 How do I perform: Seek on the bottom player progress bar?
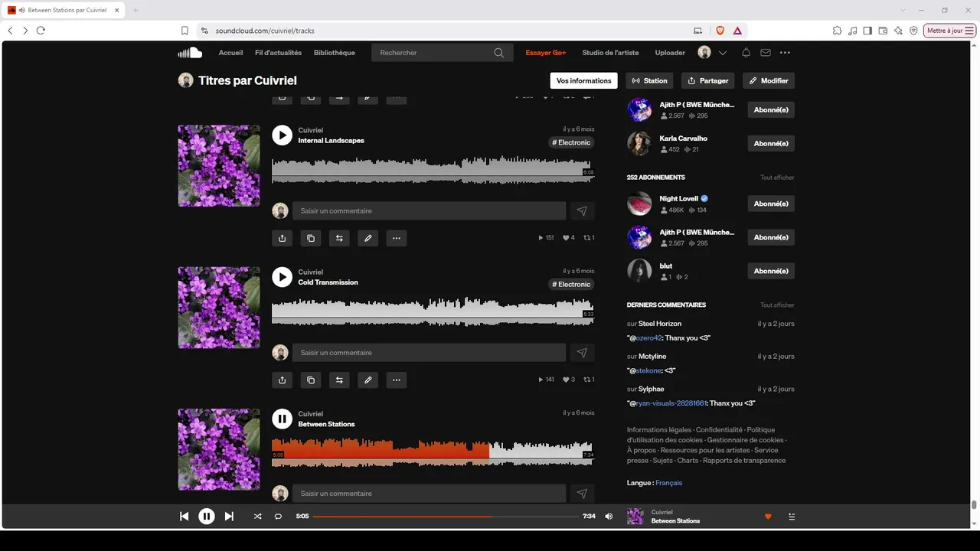coord(446,517)
